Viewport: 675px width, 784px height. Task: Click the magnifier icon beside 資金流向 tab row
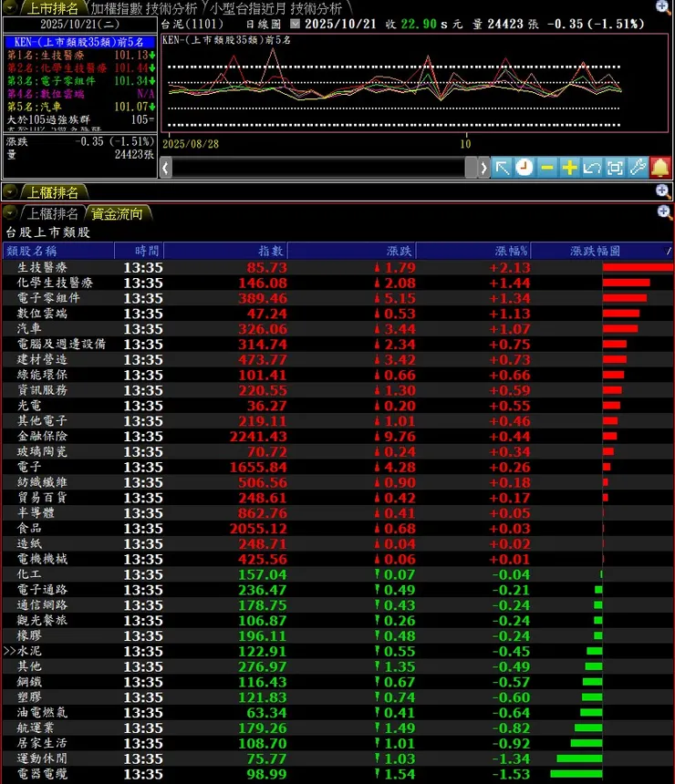click(664, 212)
